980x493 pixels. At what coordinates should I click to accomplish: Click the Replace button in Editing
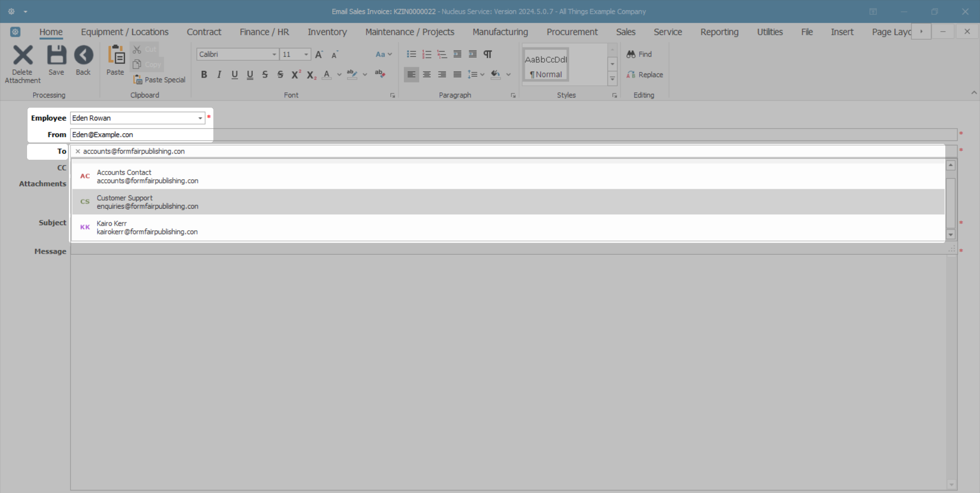tap(645, 75)
